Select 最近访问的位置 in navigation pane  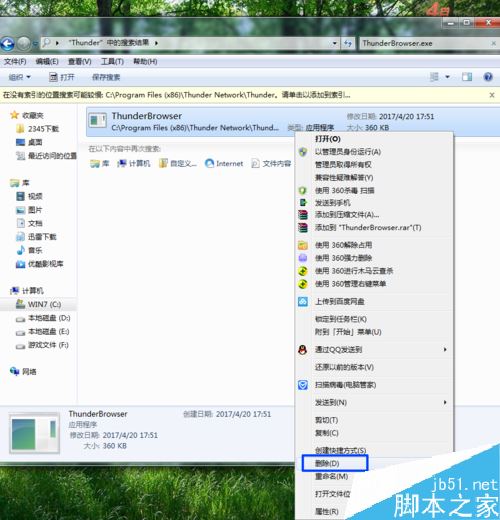[46, 156]
